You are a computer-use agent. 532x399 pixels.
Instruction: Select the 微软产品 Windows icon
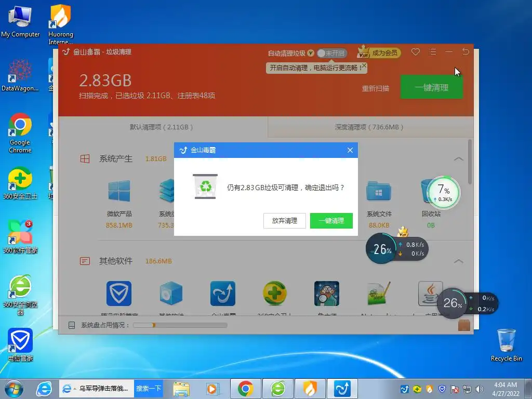pyautogui.click(x=119, y=191)
